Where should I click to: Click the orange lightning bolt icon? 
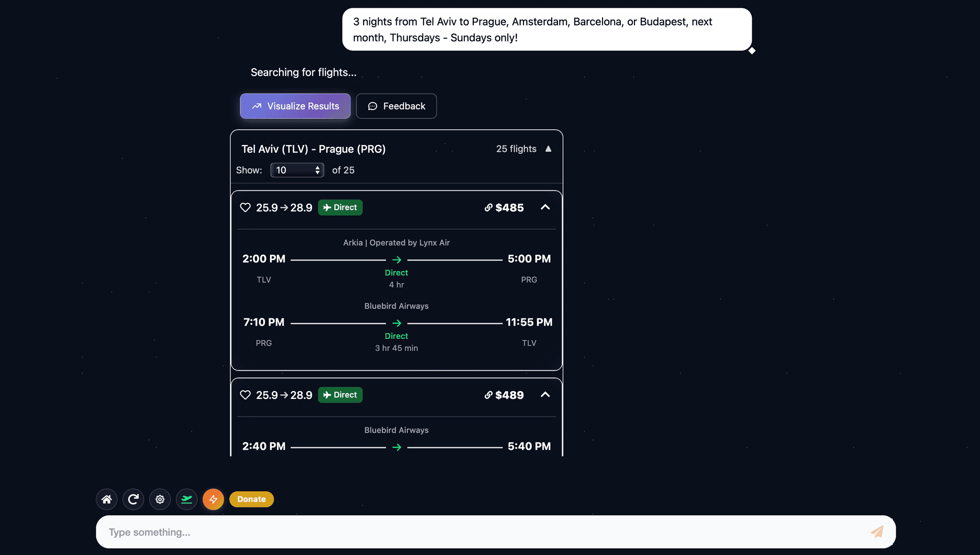(213, 499)
